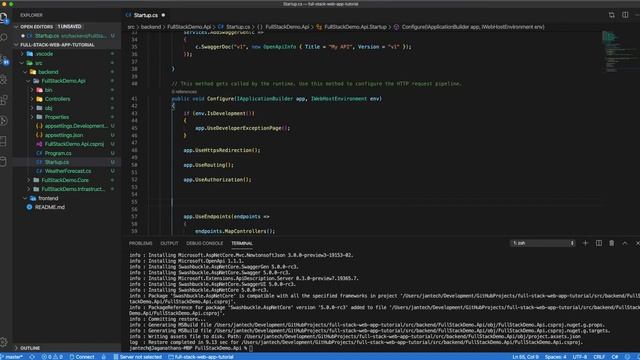640x360 pixels.
Task: Open the database view icon in activity bar
Action: 4,162
